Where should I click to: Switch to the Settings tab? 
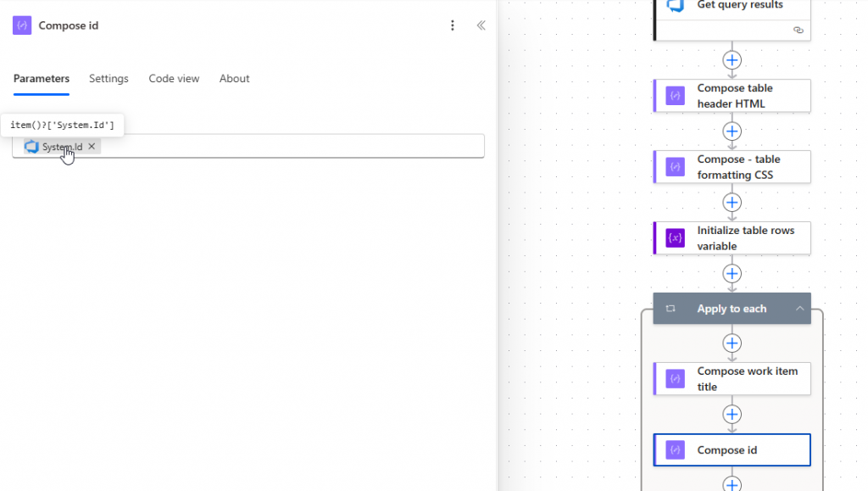108,79
